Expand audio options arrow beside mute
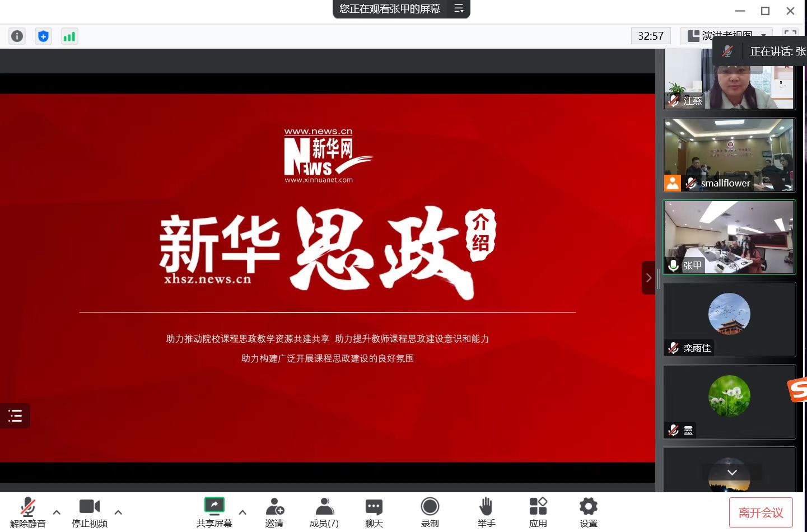 [x=57, y=512]
